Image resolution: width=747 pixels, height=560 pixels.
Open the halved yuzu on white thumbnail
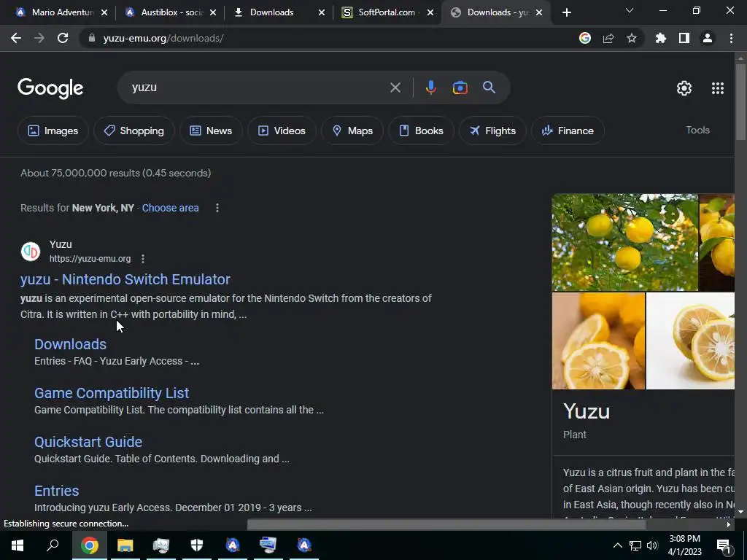pos(690,341)
